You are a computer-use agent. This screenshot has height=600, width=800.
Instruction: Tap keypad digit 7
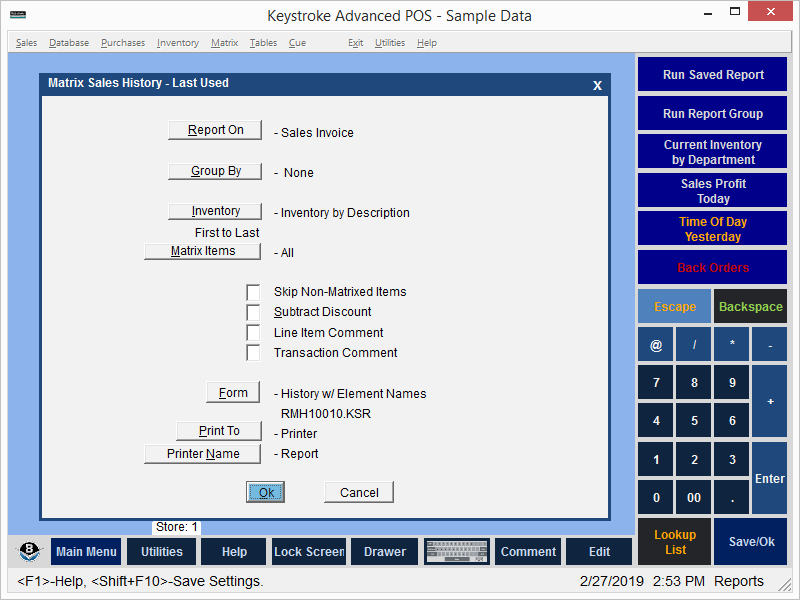coord(656,382)
